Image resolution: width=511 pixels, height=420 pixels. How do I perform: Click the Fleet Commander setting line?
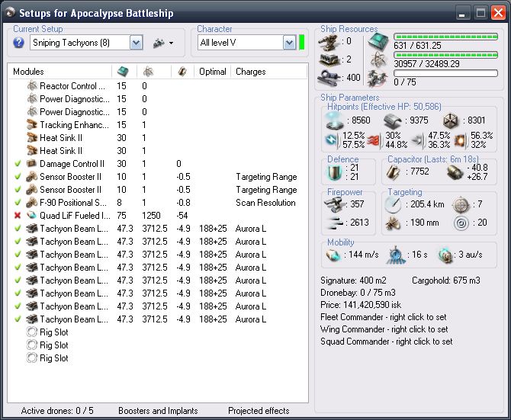tap(384, 317)
